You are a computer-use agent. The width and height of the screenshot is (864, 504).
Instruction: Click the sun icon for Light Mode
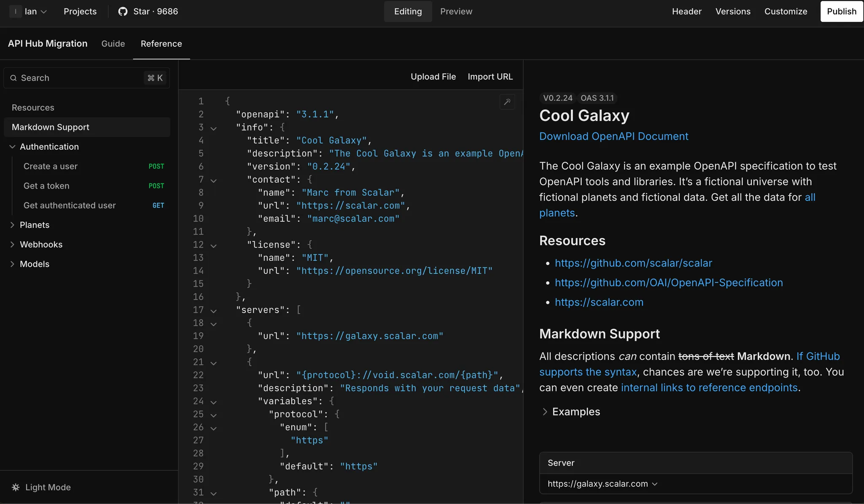pos(16,487)
